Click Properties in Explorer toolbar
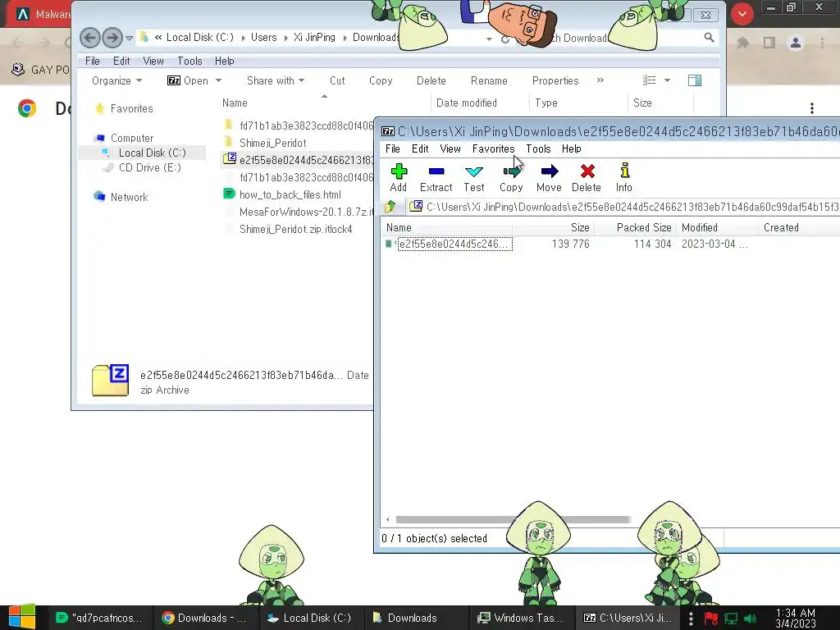 pos(555,81)
